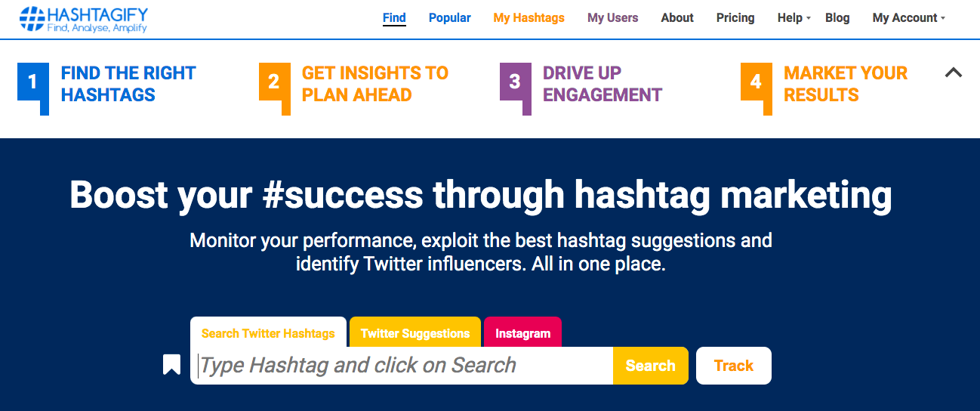Screen dimensions: 980x411
Task: Expand the My Account dropdown
Action: (x=908, y=18)
